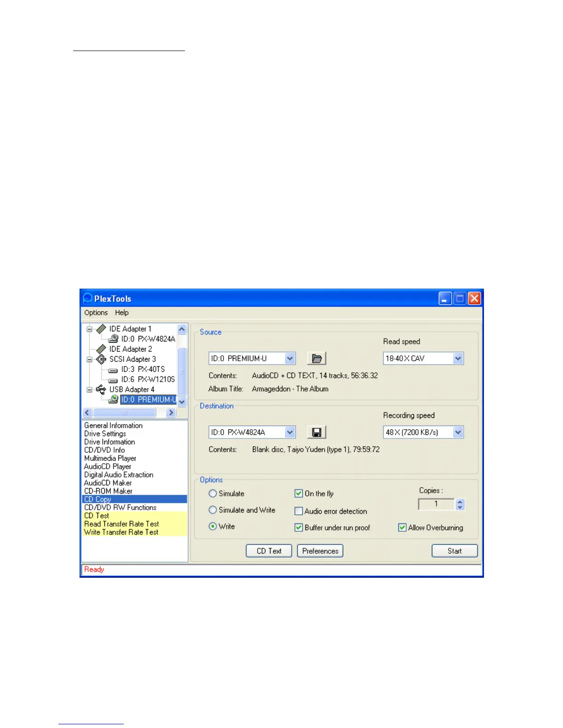Select Digital Audio Extraction function
Viewport: 563px width, 728px height.
119,475
